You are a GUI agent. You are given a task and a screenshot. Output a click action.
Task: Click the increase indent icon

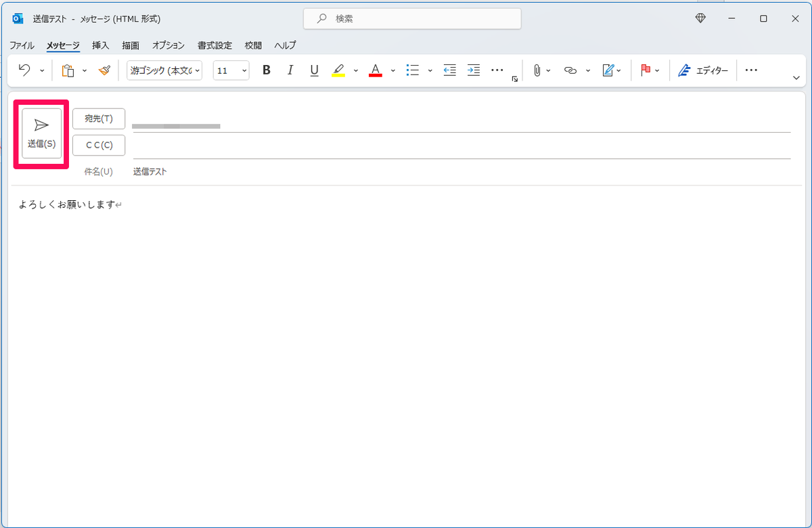pos(474,70)
